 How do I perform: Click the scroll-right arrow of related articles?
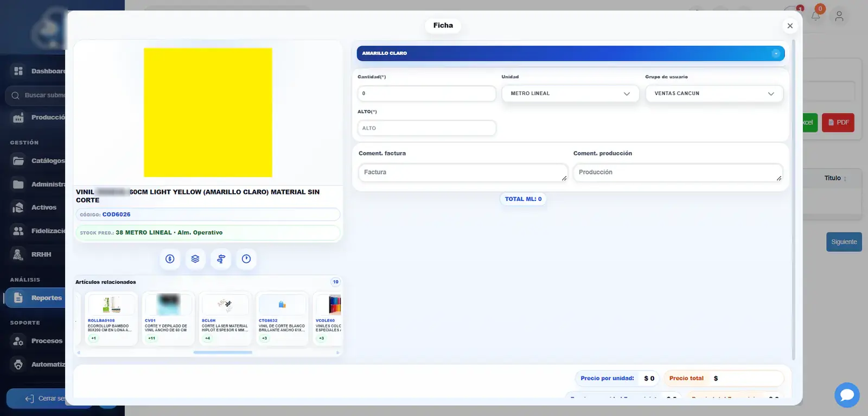[337, 352]
